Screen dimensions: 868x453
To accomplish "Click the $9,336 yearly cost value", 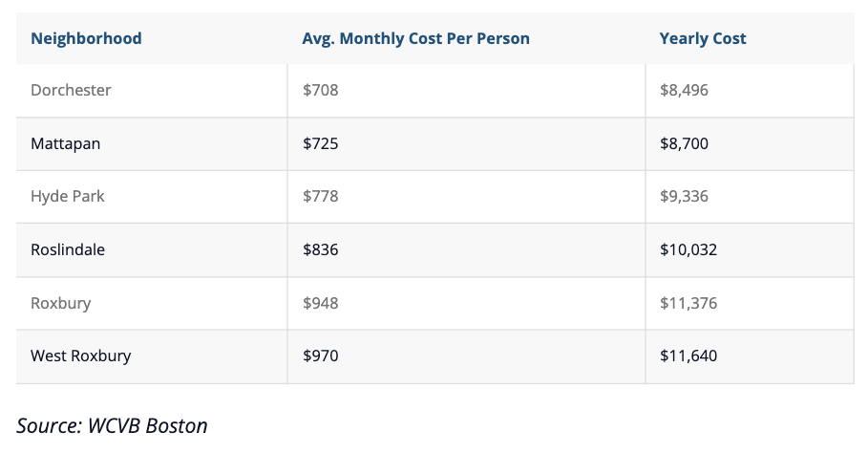I will pos(685,197).
